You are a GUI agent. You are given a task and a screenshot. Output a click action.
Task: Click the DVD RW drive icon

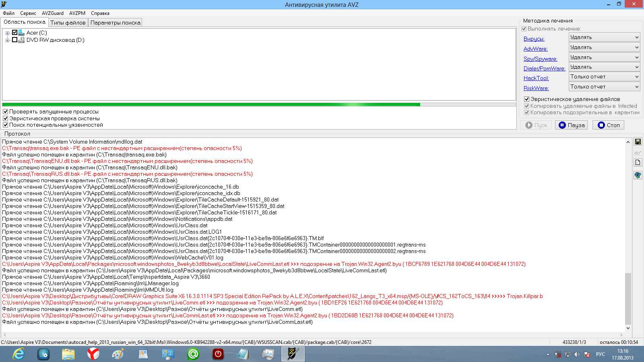[x=21, y=40]
